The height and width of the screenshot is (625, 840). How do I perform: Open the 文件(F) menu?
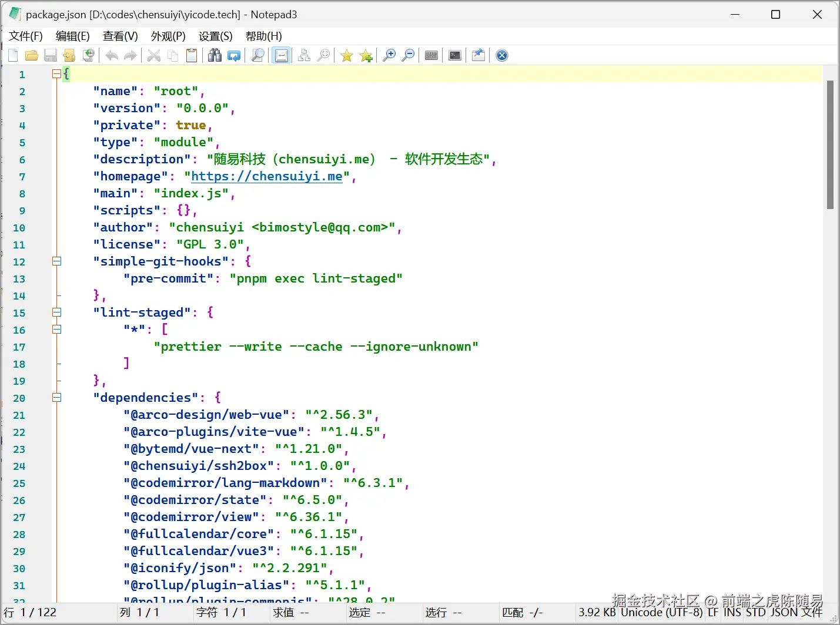point(26,36)
